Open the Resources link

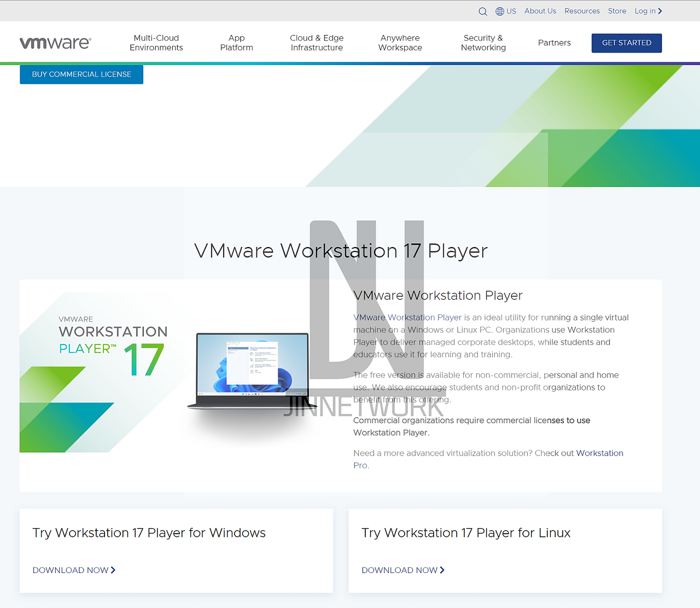(582, 11)
